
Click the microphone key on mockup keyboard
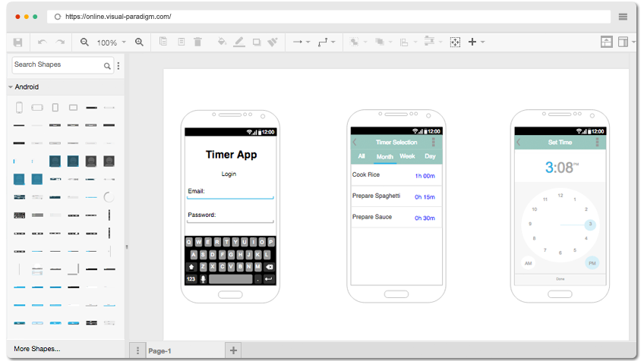click(203, 279)
